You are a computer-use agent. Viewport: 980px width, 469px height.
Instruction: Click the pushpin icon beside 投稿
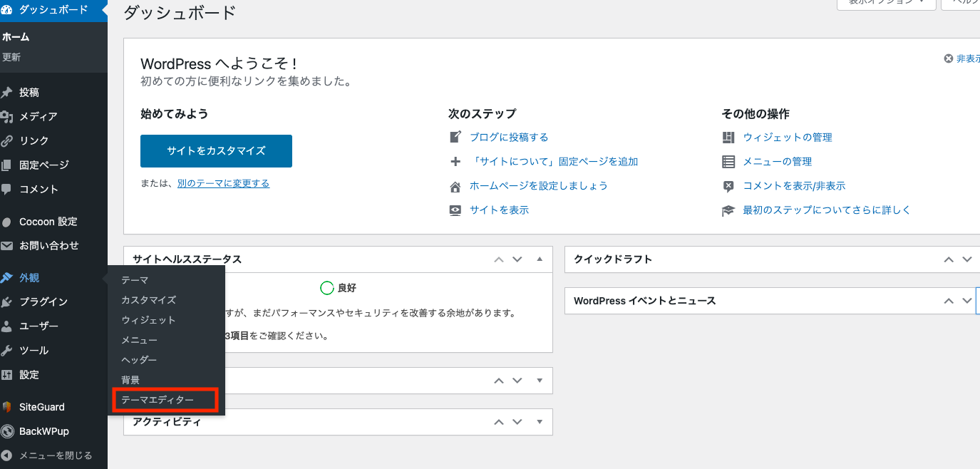click(6, 93)
